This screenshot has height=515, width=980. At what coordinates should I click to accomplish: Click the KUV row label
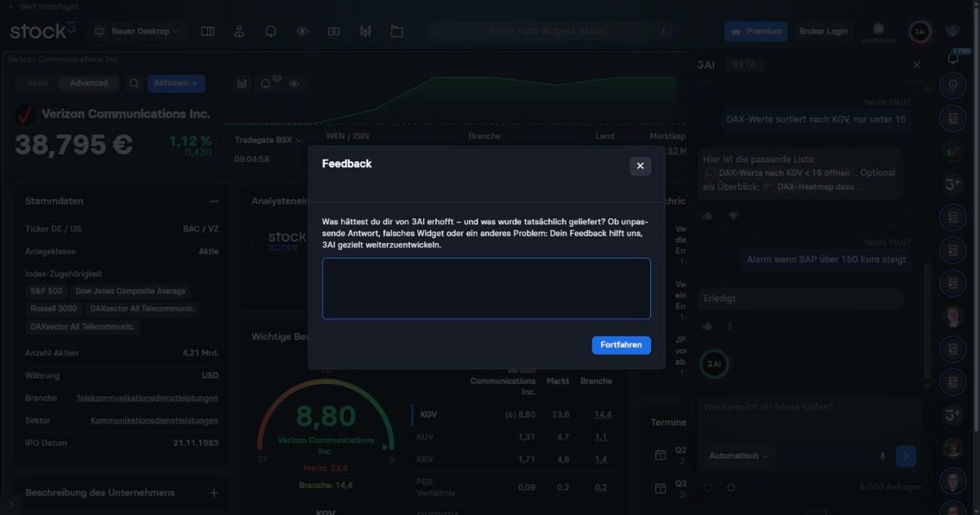pos(425,437)
